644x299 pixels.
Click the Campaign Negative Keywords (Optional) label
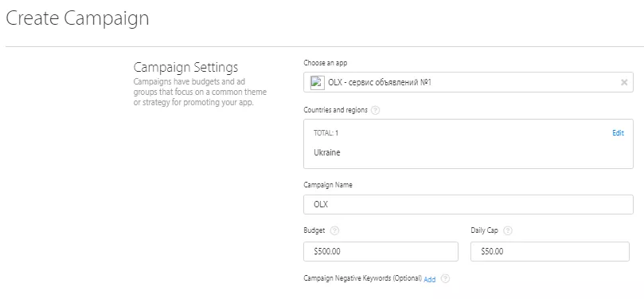point(363,278)
